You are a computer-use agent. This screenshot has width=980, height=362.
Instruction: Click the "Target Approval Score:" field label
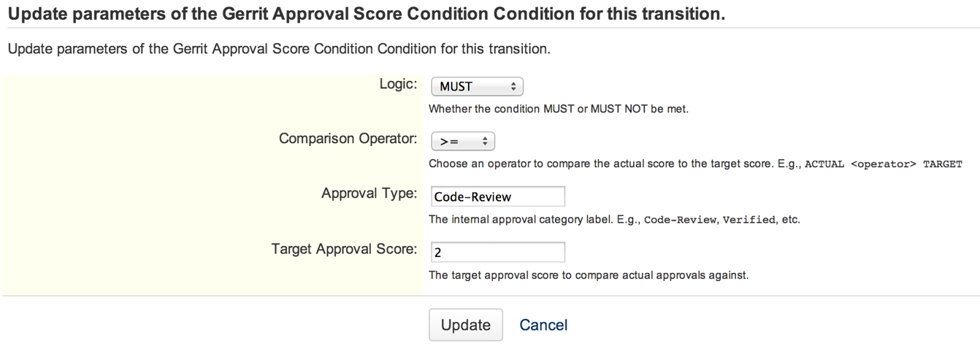coord(344,249)
